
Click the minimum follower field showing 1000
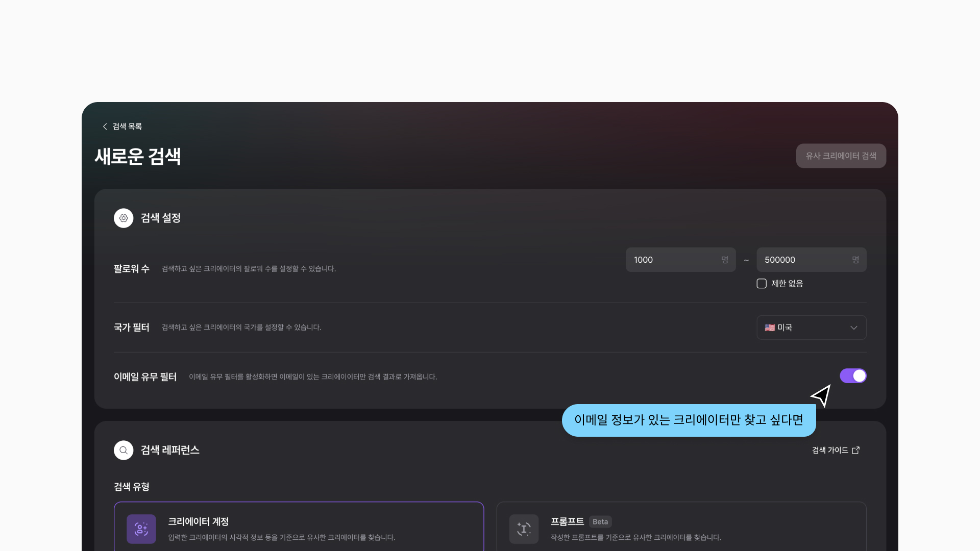click(x=674, y=260)
